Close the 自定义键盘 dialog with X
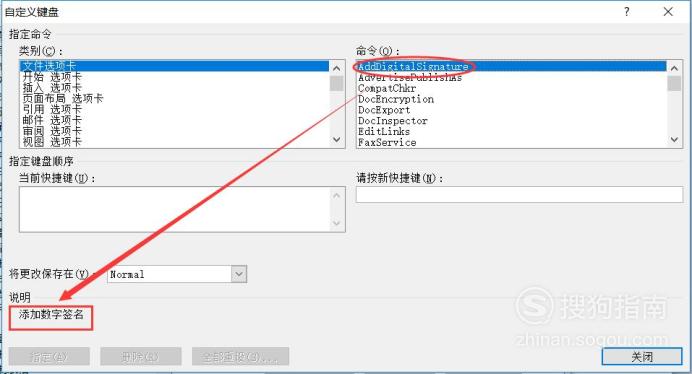 click(x=668, y=12)
